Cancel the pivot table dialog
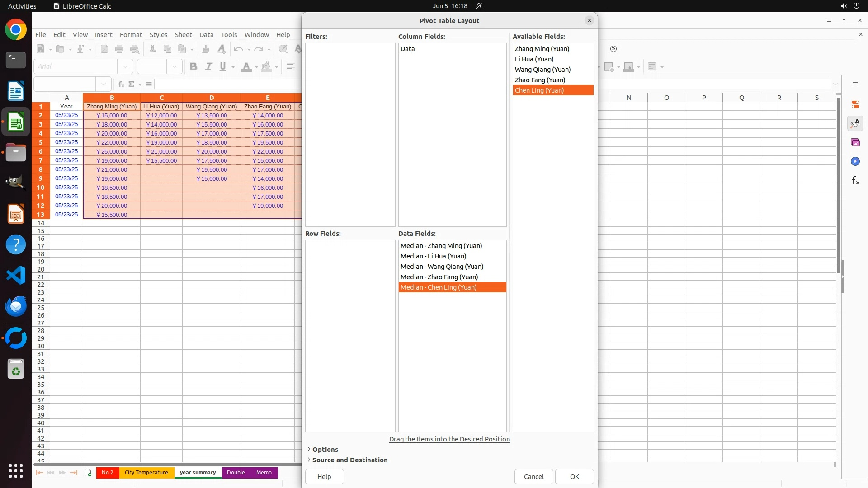Screen dimensions: 868x488 pyautogui.click(x=533, y=476)
